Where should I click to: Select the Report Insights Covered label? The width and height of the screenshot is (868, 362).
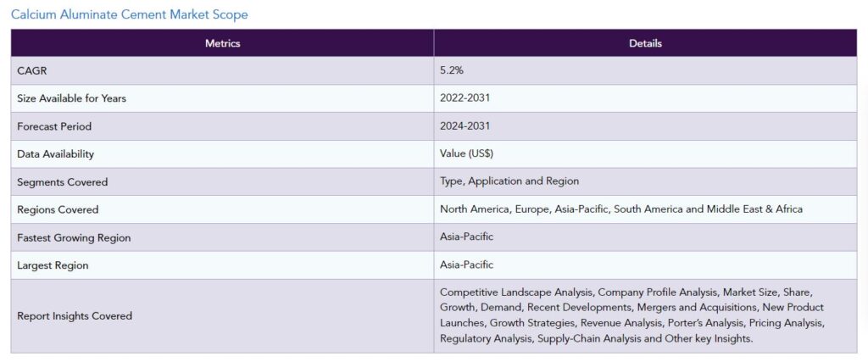[x=75, y=316]
